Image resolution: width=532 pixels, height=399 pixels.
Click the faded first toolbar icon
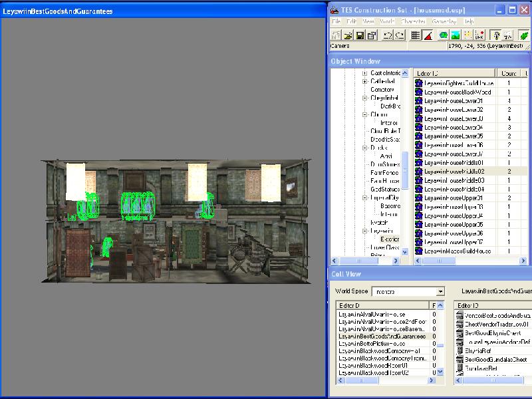click(336, 35)
